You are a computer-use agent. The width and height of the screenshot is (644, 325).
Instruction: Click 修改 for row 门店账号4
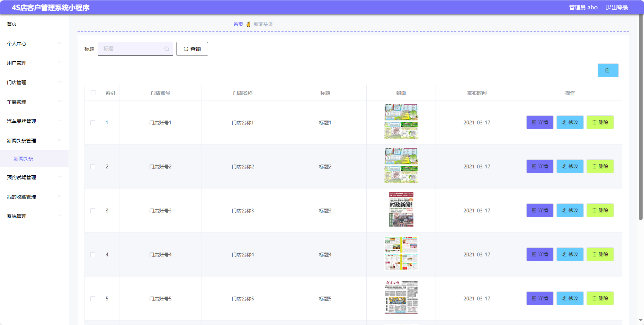(570, 254)
